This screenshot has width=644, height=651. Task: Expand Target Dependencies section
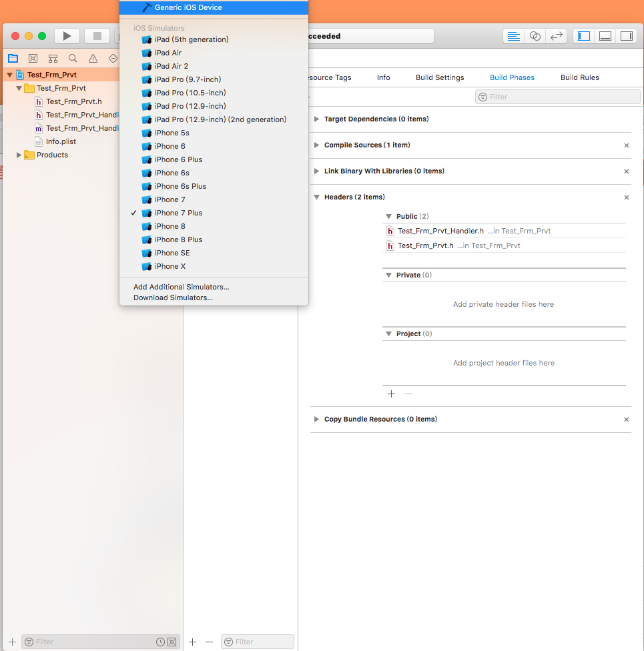(x=316, y=119)
